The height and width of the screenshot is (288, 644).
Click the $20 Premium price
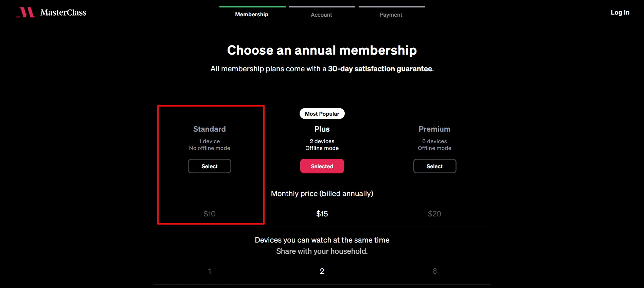click(x=434, y=214)
